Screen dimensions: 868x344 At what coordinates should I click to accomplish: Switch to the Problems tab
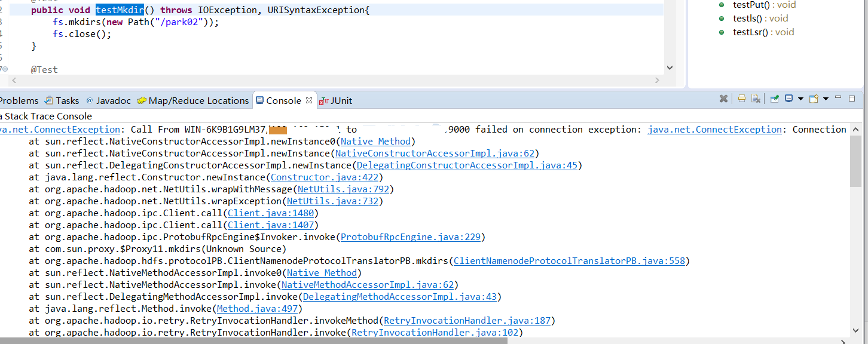(x=19, y=100)
